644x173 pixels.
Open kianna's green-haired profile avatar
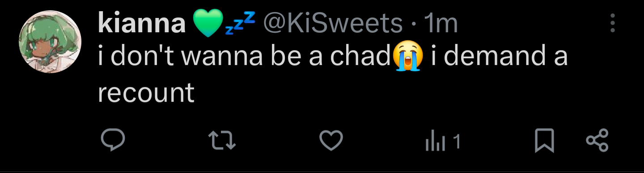(50, 42)
